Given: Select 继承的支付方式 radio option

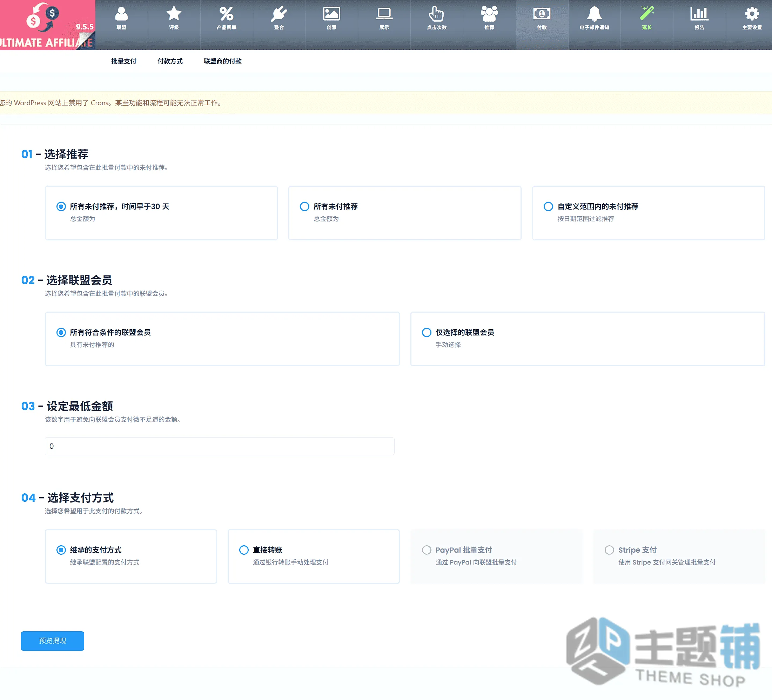Looking at the screenshot, I should pyautogui.click(x=61, y=550).
